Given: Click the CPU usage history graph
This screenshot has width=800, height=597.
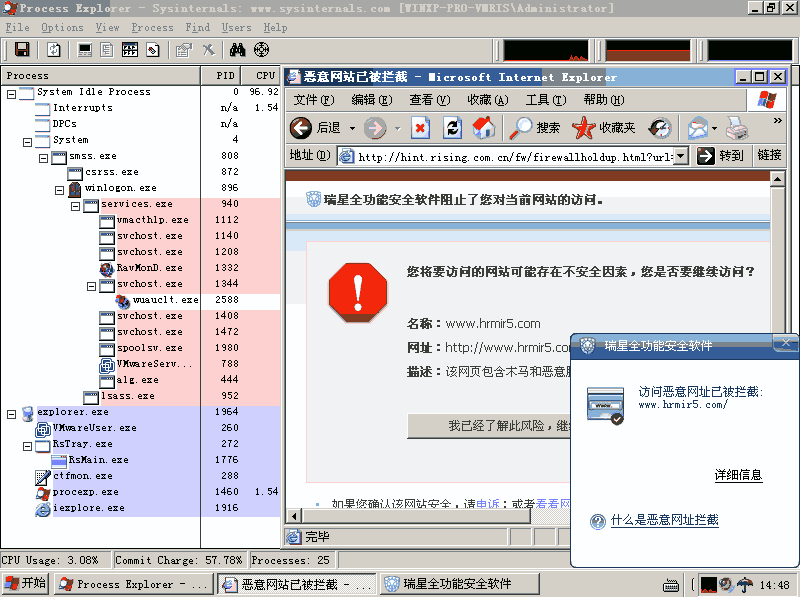Looking at the screenshot, I should pyautogui.click(x=546, y=51).
